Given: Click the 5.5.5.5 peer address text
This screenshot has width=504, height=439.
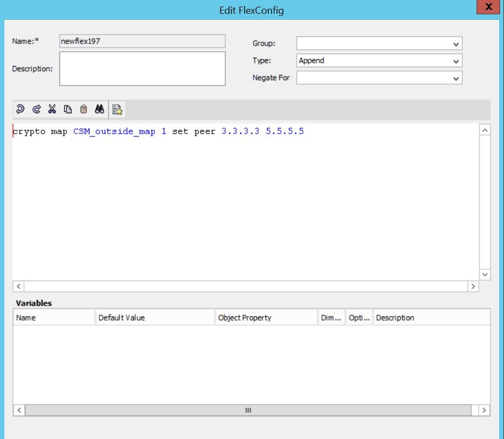Looking at the screenshot, I should 285,131.
